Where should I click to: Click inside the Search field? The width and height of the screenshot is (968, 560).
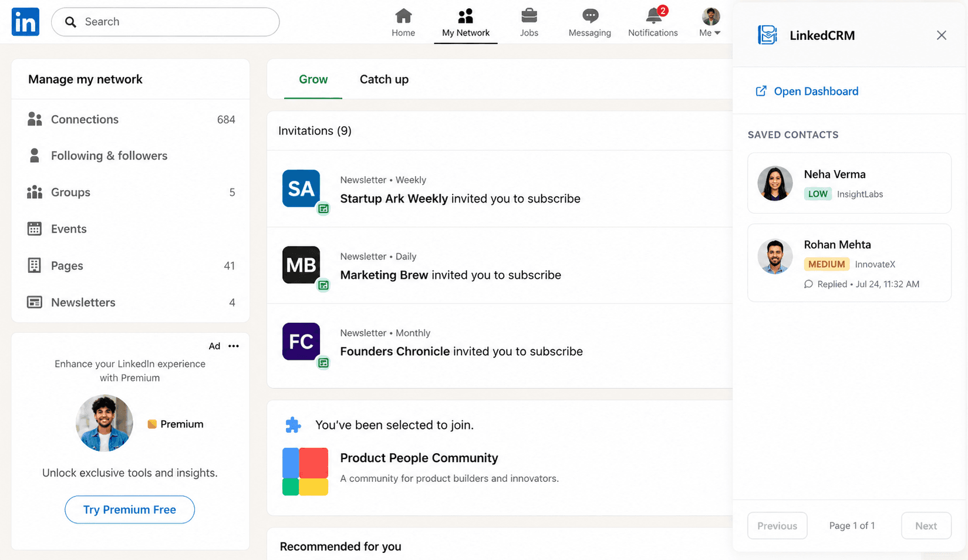pos(166,22)
